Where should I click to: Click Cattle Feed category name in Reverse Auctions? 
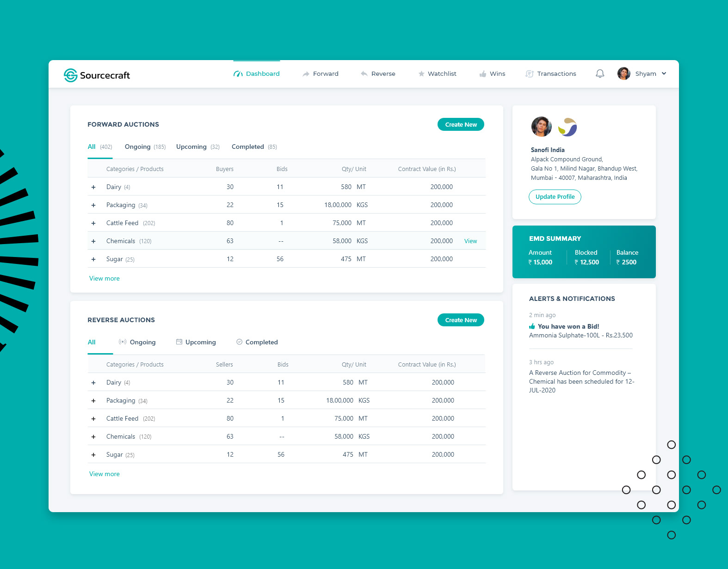coord(122,419)
